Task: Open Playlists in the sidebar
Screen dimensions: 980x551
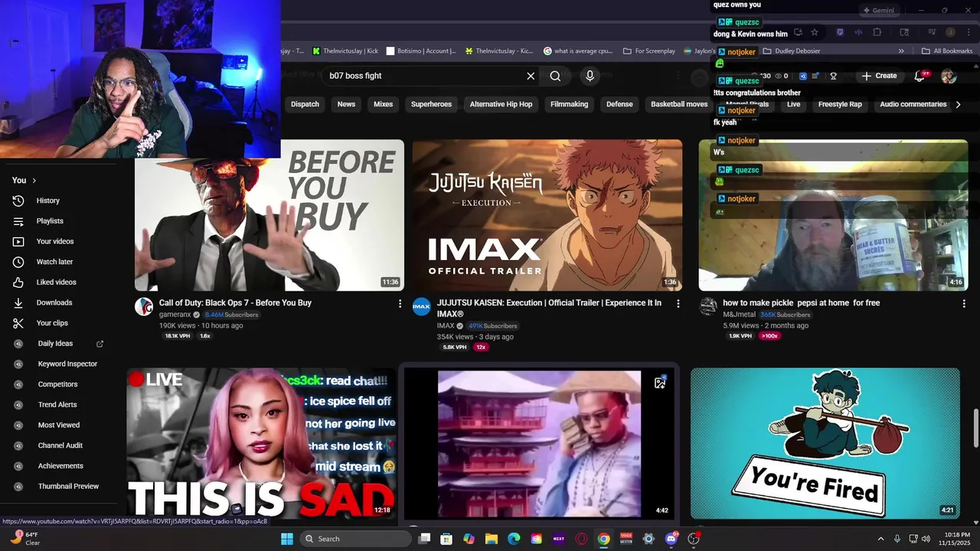Action: pos(50,221)
